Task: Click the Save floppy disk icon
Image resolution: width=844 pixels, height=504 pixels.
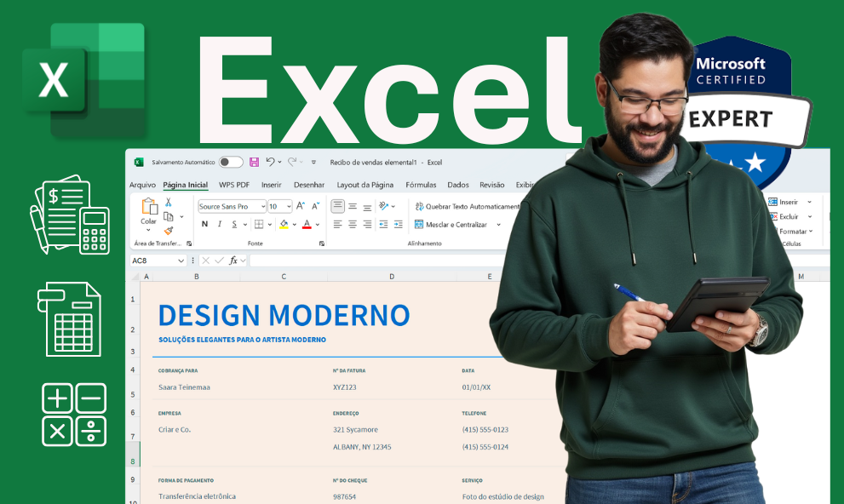Action: click(x=254, y=162)
